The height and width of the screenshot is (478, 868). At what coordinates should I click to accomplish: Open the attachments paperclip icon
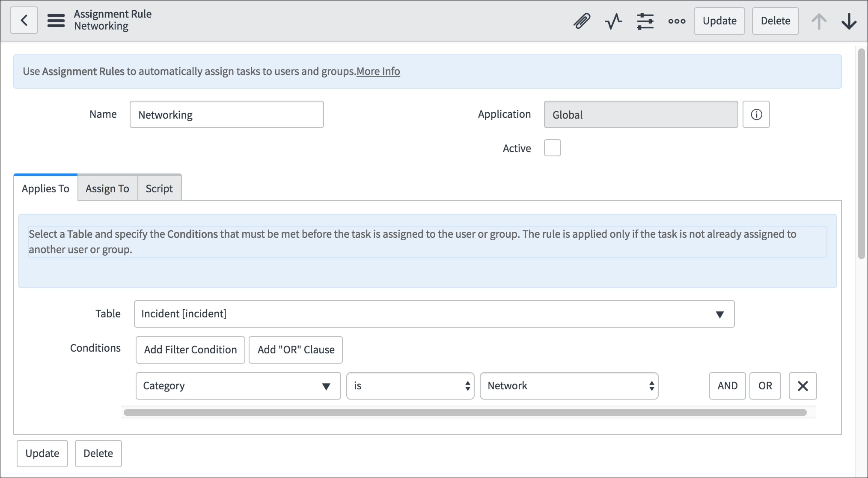(581, 20)
